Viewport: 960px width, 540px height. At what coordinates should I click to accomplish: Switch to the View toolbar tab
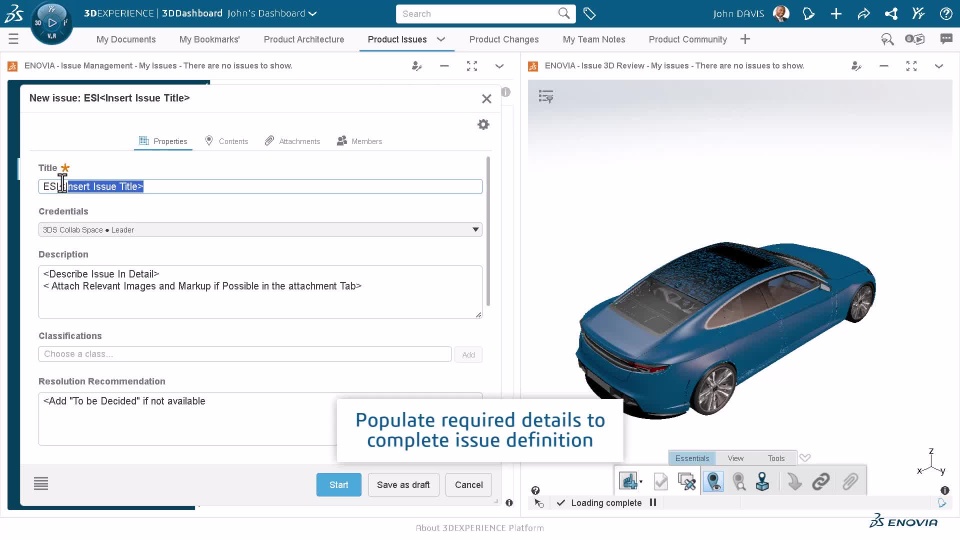[x=735, y=458]
